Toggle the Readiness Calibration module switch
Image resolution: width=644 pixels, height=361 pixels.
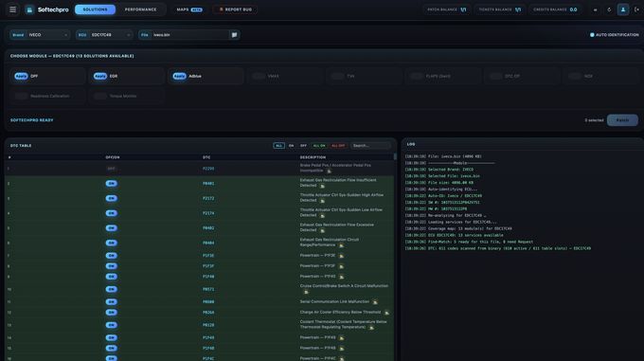21,96
